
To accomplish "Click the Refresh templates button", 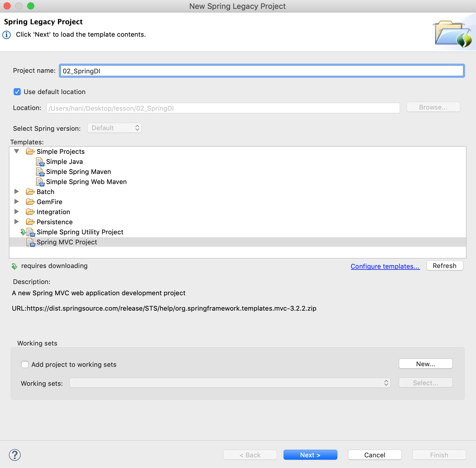I will [445, 266].
